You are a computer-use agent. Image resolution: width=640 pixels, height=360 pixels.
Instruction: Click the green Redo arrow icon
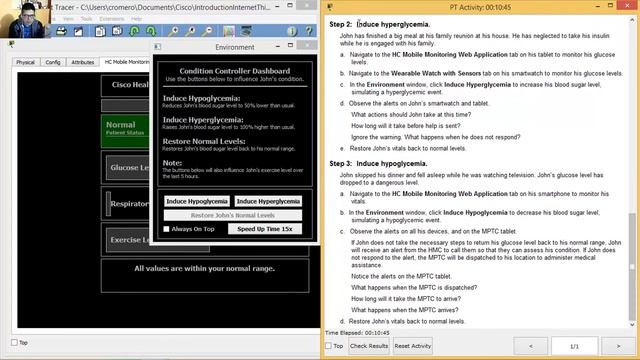(151, 31)
